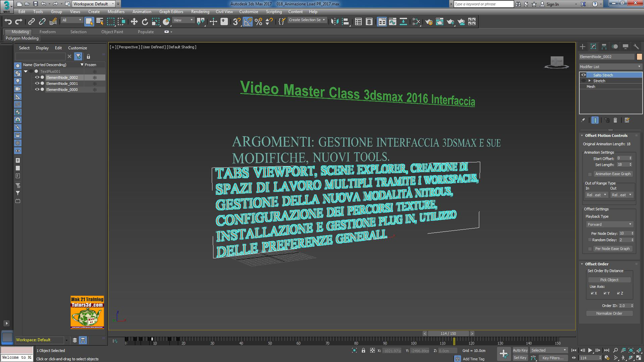644x362 pixels.
Task: Open the Modifier List dropdown
Action: tap(610, 67)
